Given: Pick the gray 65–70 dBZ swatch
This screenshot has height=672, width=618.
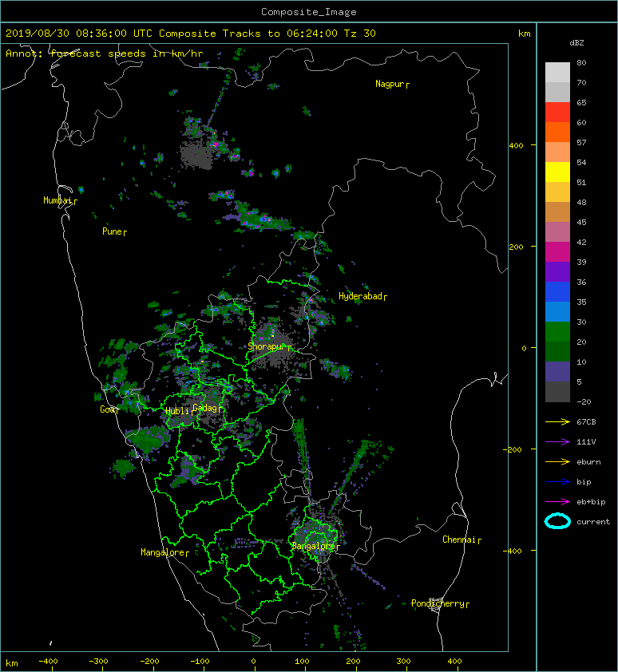Looking at the screenshot, I should (x=557, y=93).
